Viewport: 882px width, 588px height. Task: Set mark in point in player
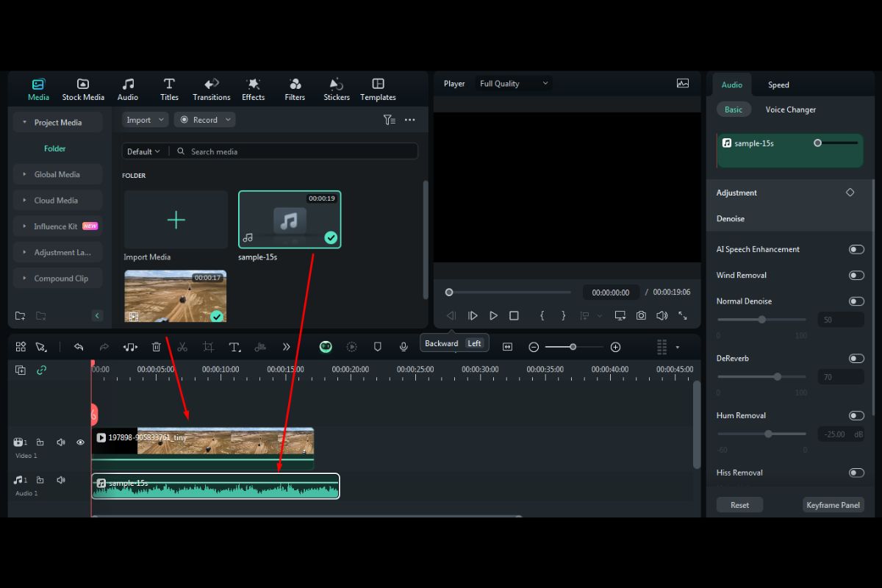542,315
